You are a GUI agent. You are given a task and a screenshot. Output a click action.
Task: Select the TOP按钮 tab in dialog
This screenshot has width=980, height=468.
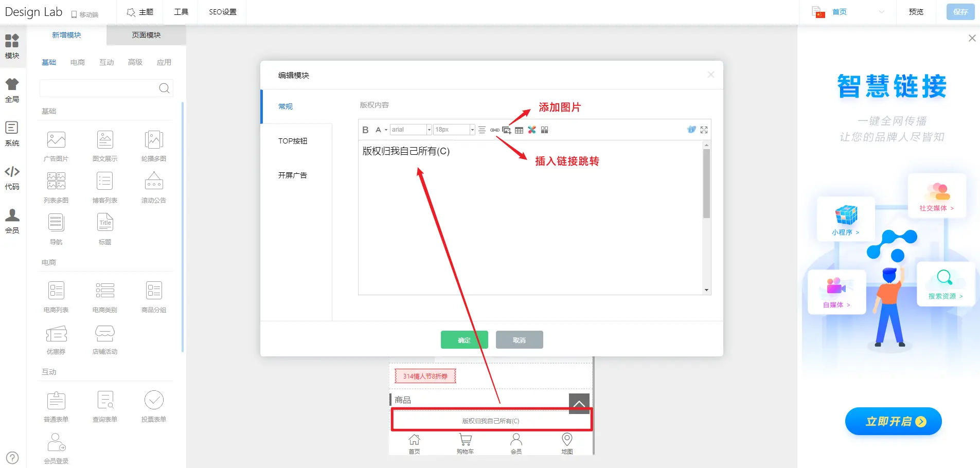(x=293, y=141)
